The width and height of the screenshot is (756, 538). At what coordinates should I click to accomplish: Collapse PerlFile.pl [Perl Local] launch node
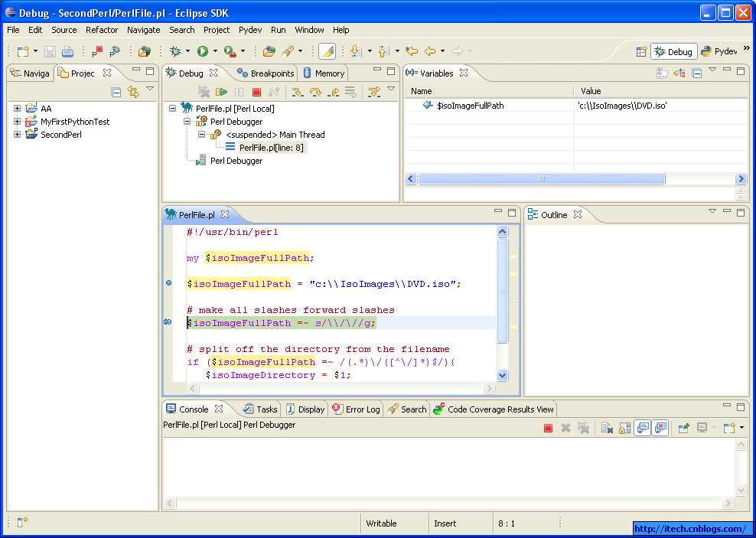coord(172,109)
